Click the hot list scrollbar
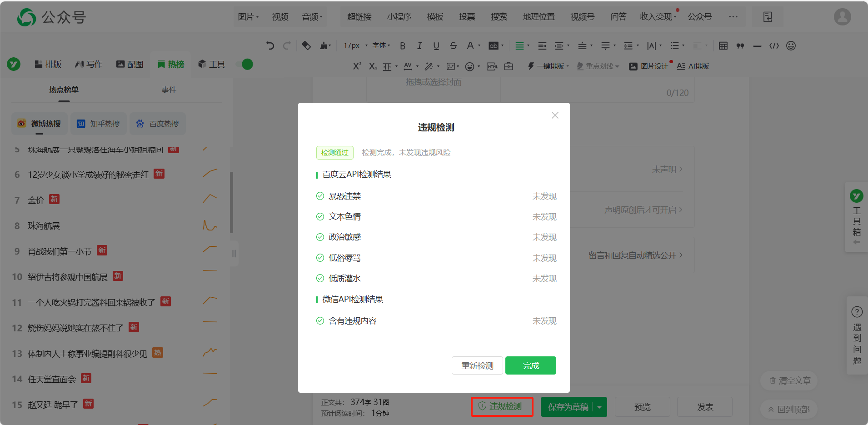 coord(231,202)
